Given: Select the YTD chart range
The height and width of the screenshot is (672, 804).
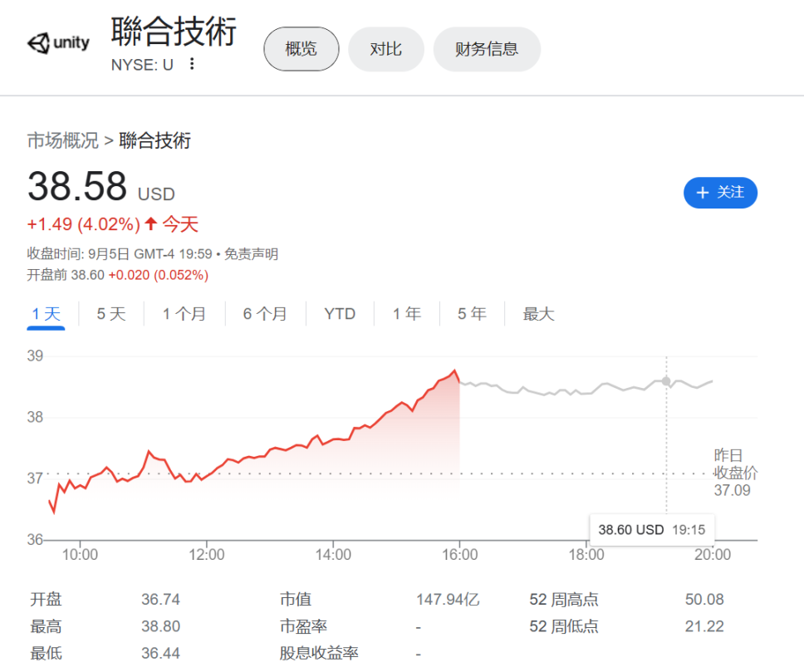Looking at the screenshot, I should coord(340,314).
